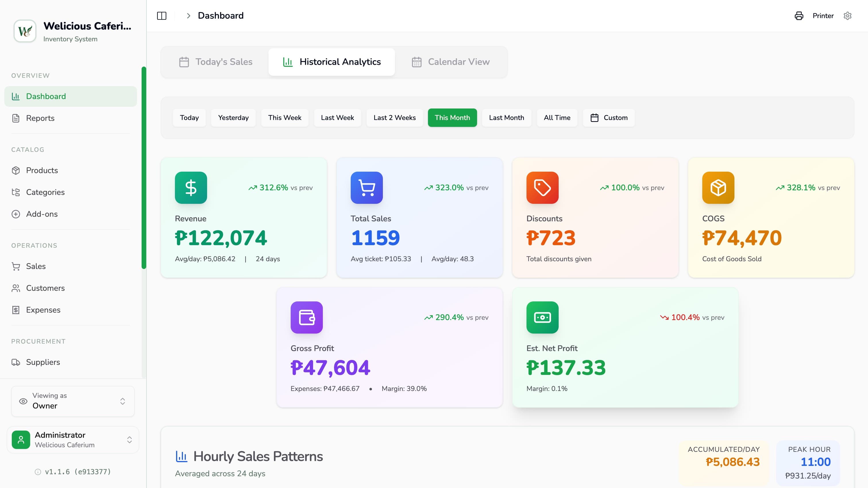Click the version info icon
868x488 pixels.
click(38, 472)
